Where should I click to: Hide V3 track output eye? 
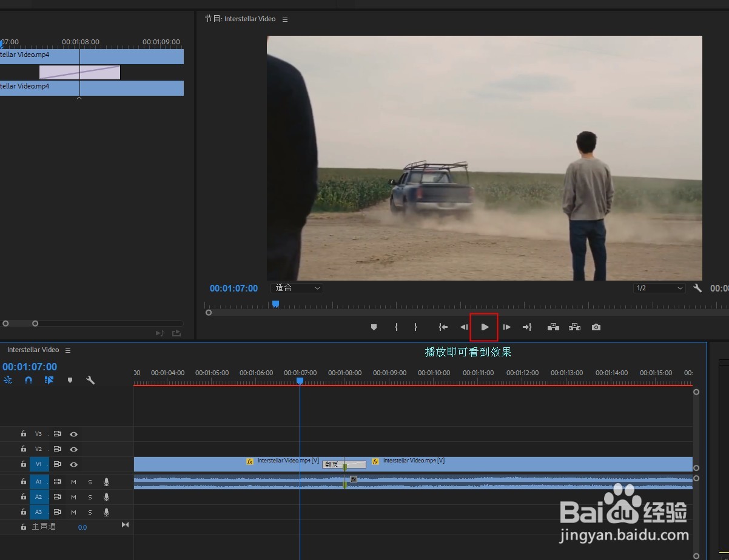73,434
